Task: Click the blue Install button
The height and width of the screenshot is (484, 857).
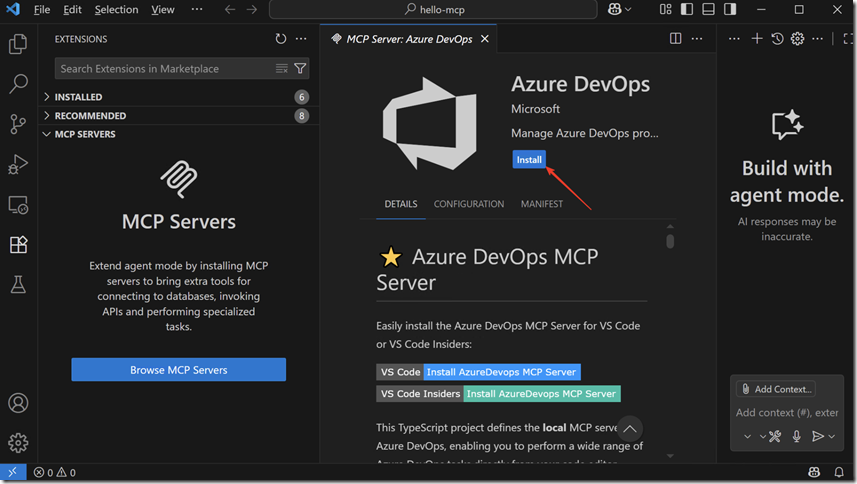Action: (529, 160)
